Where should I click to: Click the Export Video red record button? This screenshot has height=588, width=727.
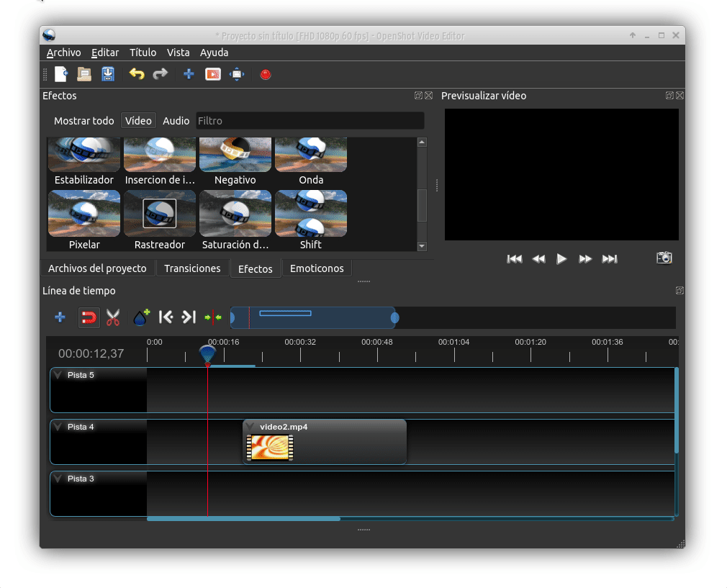pos(266,74)
